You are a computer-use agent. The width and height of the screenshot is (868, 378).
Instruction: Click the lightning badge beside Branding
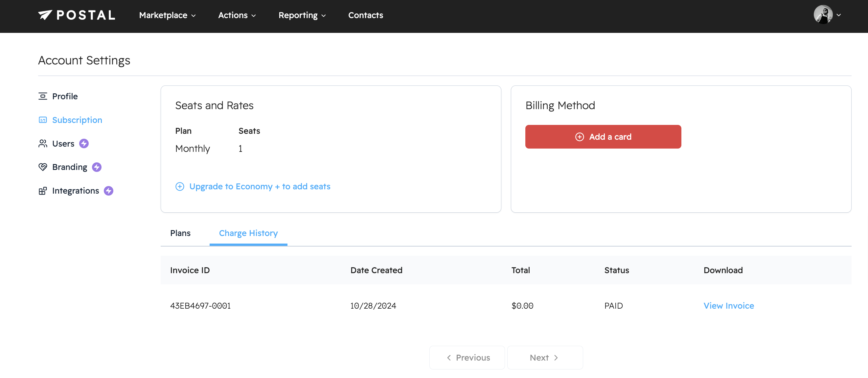point(97,167)
